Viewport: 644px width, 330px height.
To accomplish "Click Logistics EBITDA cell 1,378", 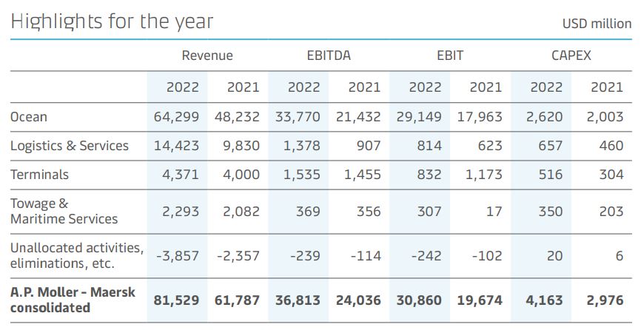I will tap(302, 146).
